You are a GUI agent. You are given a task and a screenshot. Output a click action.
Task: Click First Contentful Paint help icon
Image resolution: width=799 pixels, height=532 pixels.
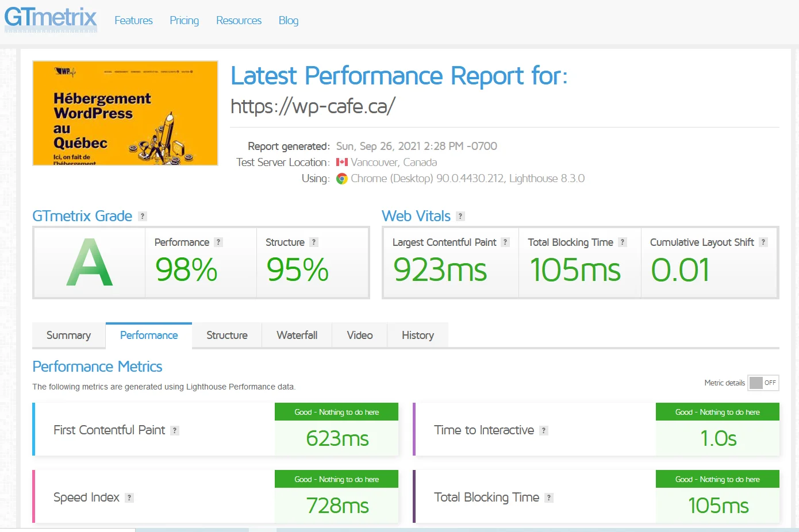click(175, 430)
